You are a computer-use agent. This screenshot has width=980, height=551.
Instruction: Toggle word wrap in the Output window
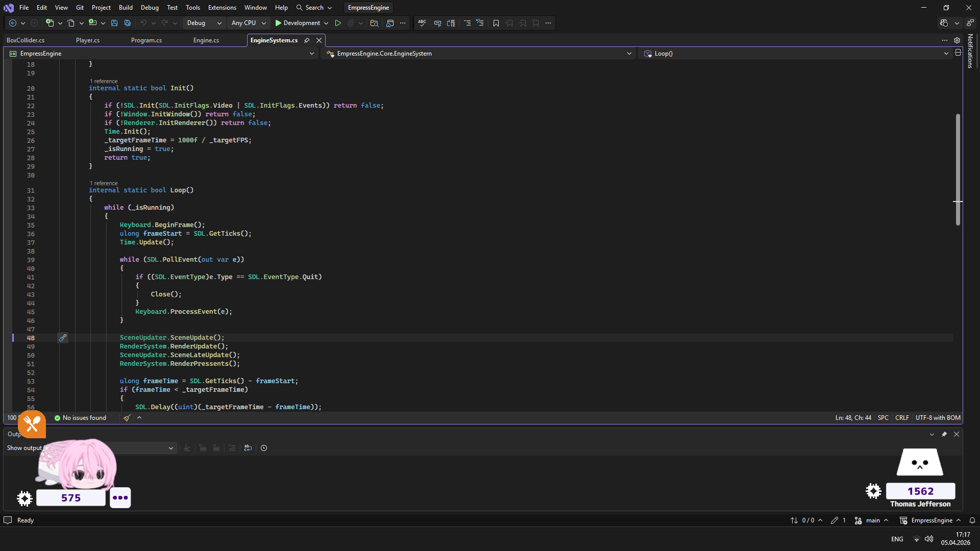click(x=248, y=448)
